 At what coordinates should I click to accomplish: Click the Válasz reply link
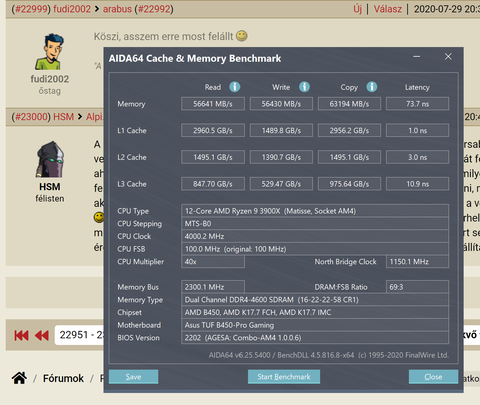point(388,9)
